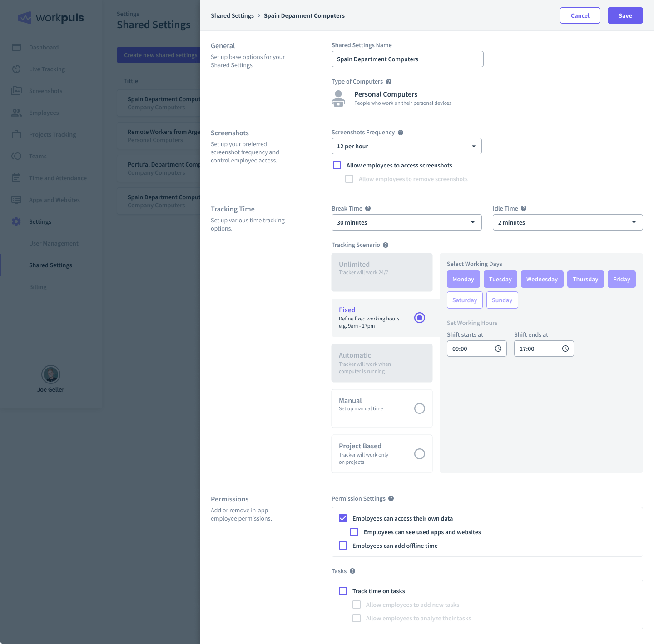Open the Screenshots Frequency dropdown
The width and height of the screenshot is (654, 644).
coord(406,146)
